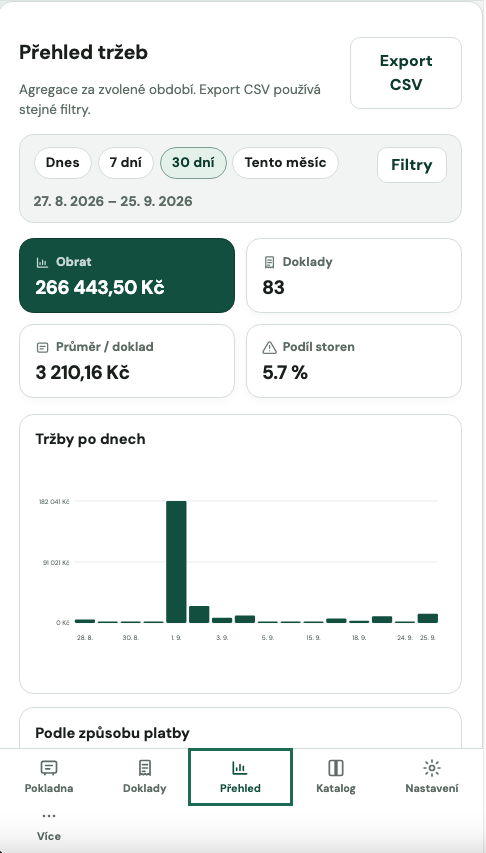The width and height of the screenshot is (486, 853).
Task: Click the icon beside Průměr / doklad
Action: 42,347
